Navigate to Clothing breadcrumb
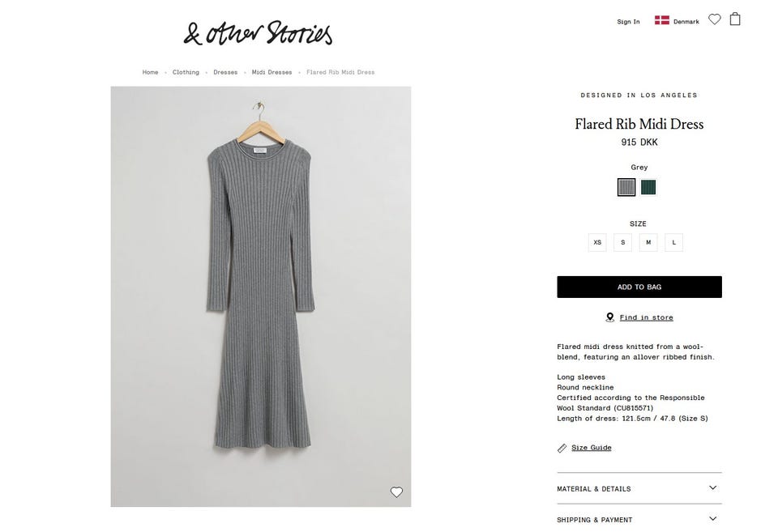This screenshot has height=532, width=778. (186, 72)
